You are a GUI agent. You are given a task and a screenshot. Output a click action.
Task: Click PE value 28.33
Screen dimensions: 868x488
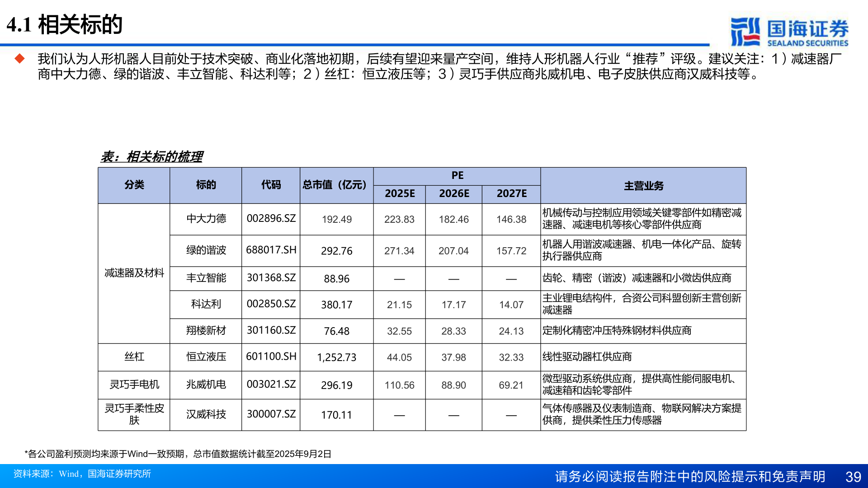(x=453, y=332)
